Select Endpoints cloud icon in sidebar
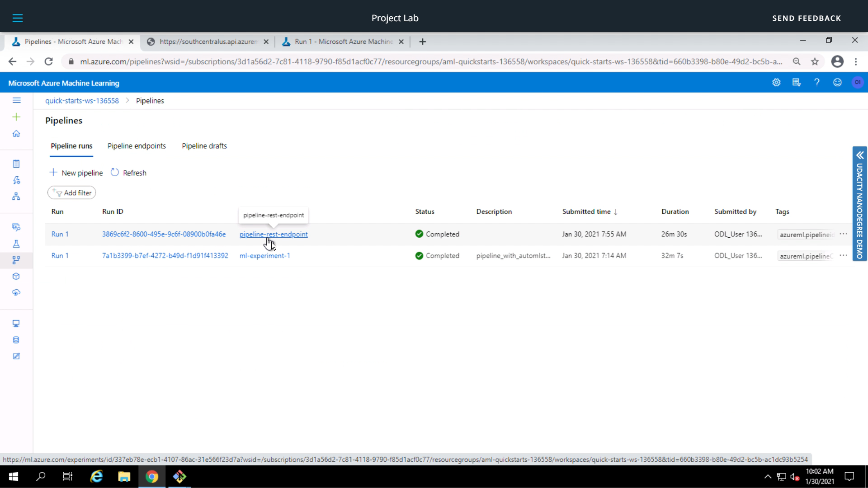Screen dimensions: 868x488 pyautogui.click(x=16, y=293)
